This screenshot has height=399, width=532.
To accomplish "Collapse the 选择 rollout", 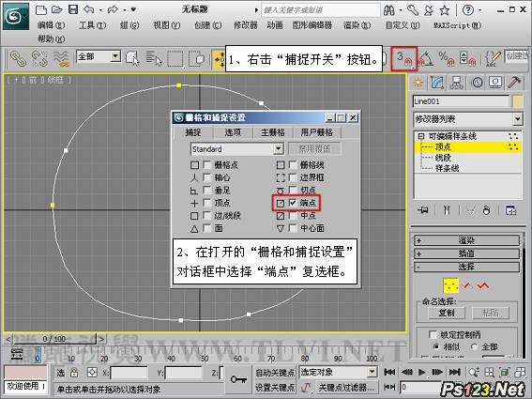I will tap(466, 267).
